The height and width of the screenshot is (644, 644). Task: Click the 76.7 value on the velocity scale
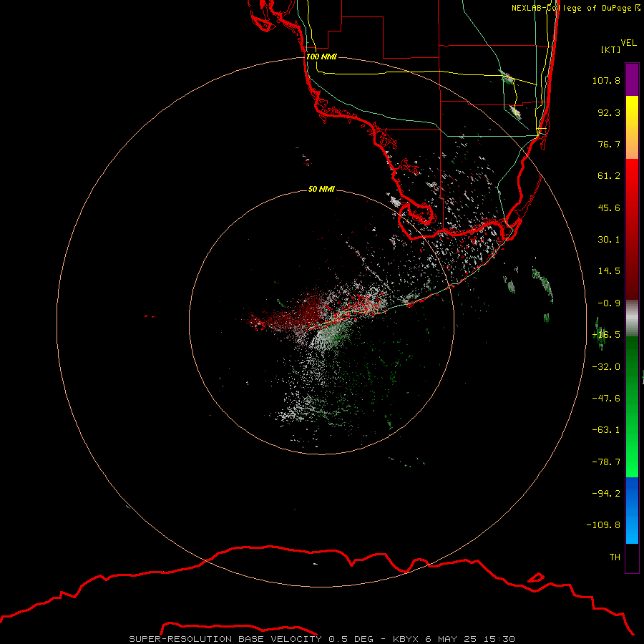(609, 144)
